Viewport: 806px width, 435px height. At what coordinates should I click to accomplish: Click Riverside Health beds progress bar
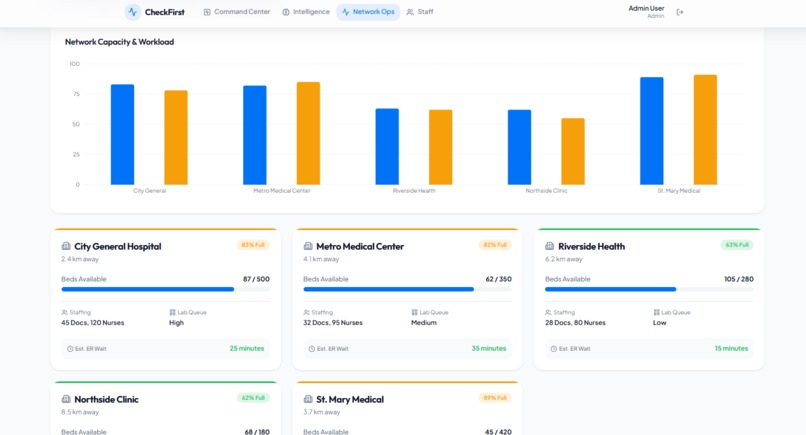point(649,289)
